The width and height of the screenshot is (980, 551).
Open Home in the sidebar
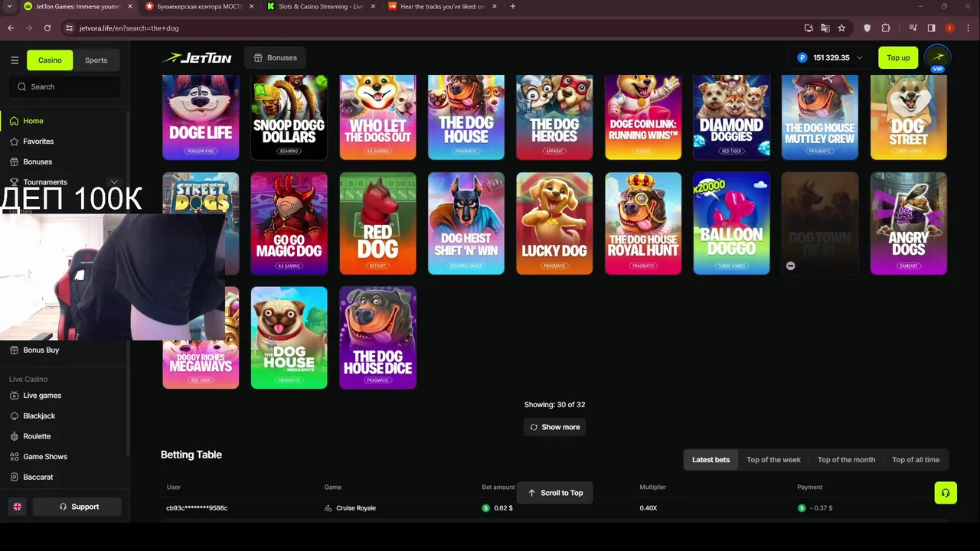[33, 121]
